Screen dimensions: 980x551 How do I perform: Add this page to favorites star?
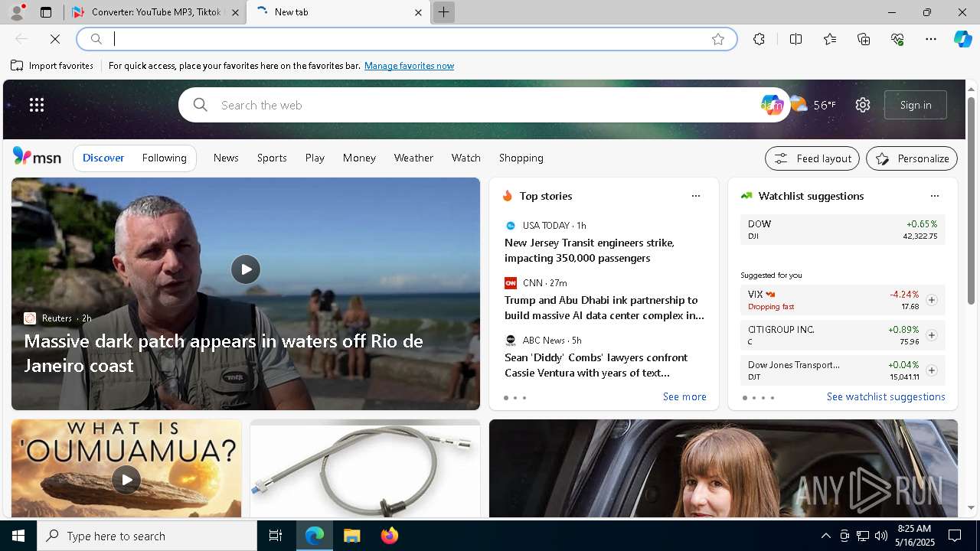tap(718, 39)
